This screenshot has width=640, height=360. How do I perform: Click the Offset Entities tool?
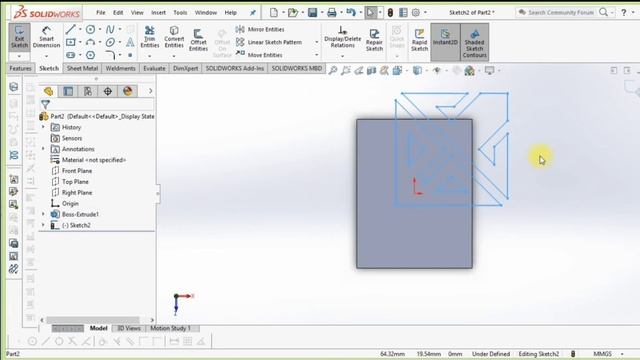tap(198, 40)
